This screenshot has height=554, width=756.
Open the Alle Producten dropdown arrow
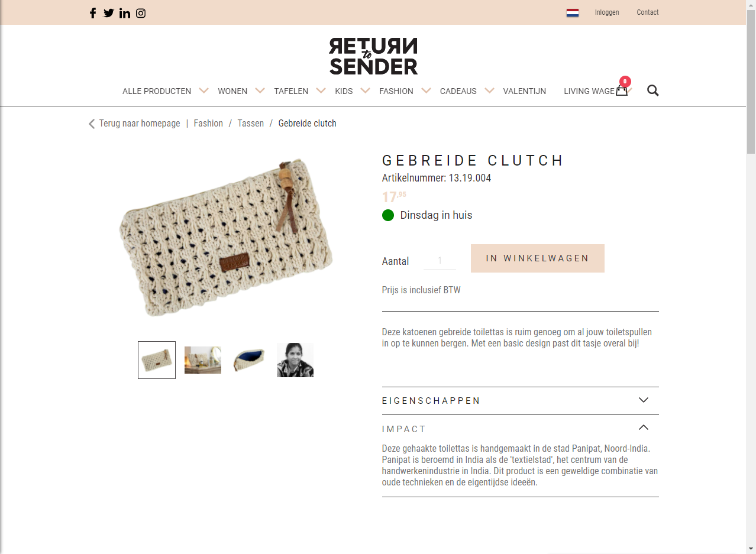coord(203,90)
